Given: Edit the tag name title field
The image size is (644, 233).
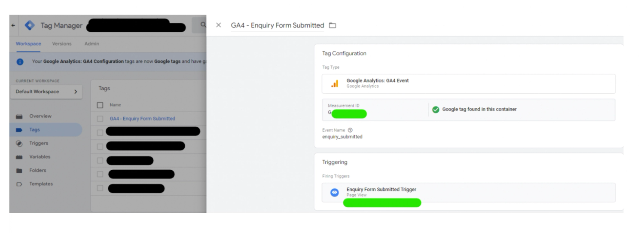Looking at the screenshot, I should click(x=278, y=25).
